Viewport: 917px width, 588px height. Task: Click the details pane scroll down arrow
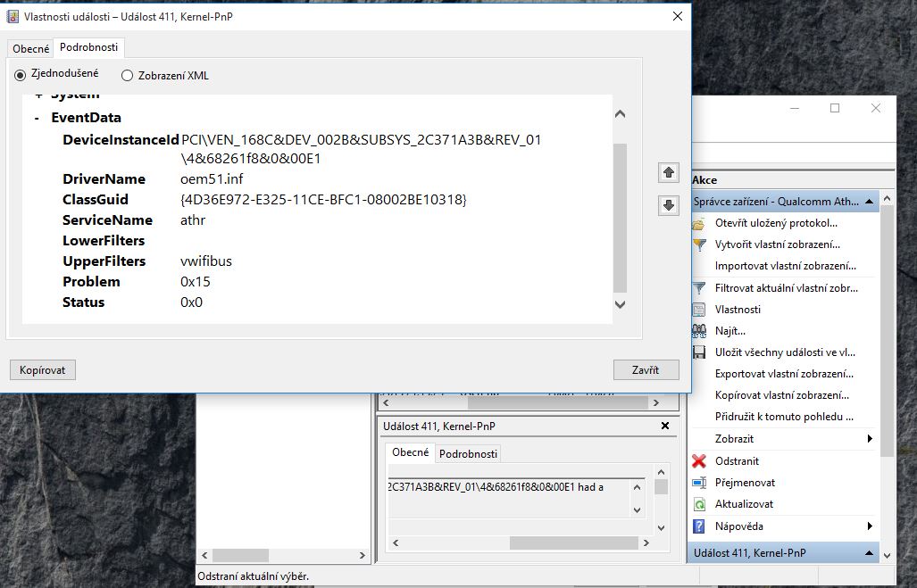(621, 304)
